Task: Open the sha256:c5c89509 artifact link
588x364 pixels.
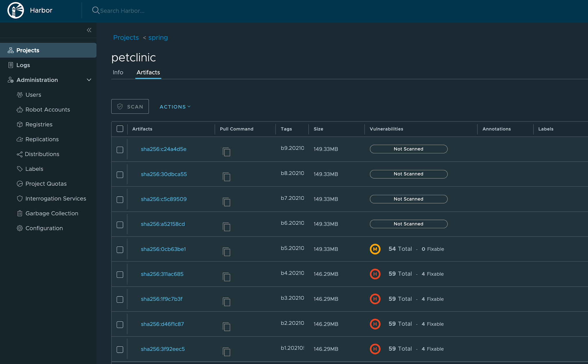Action: tap(164, 199)
